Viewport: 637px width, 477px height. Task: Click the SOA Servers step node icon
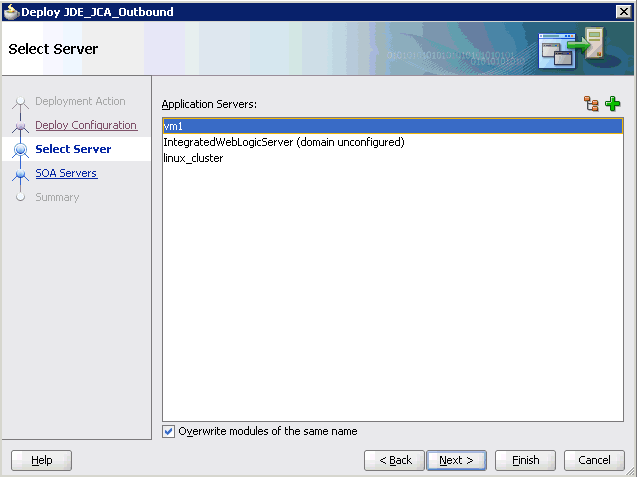coord(20,175)
